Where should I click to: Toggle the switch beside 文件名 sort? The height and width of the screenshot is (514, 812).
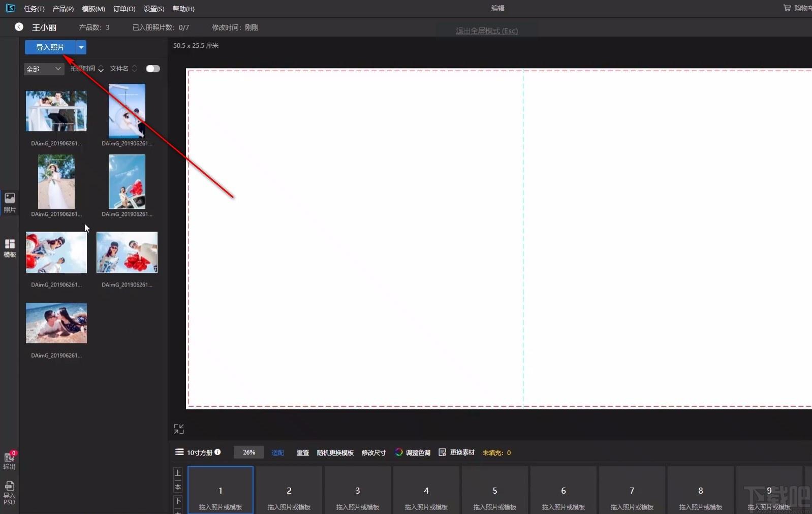coord(152,69)
